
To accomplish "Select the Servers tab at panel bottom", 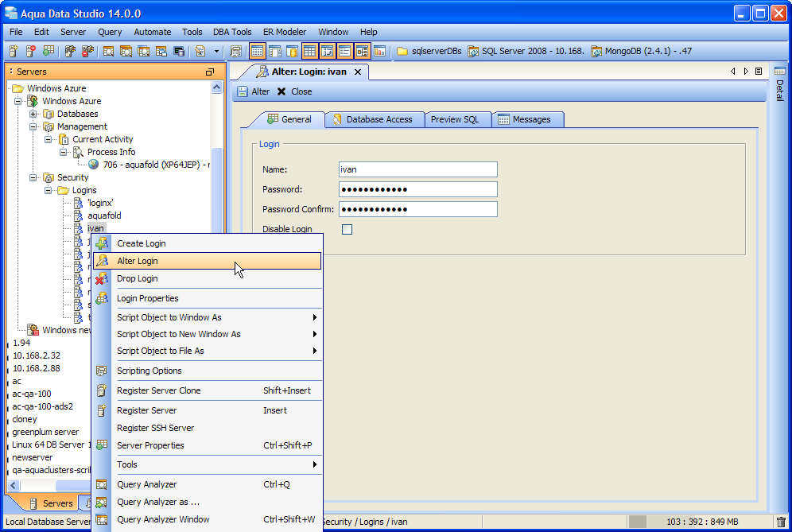I will 51,503.
